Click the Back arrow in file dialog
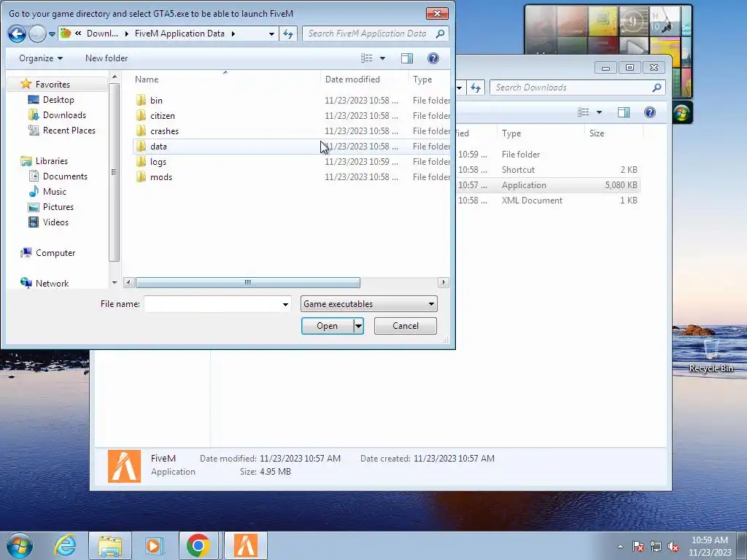The image size is (747, 560). point(17,34)
